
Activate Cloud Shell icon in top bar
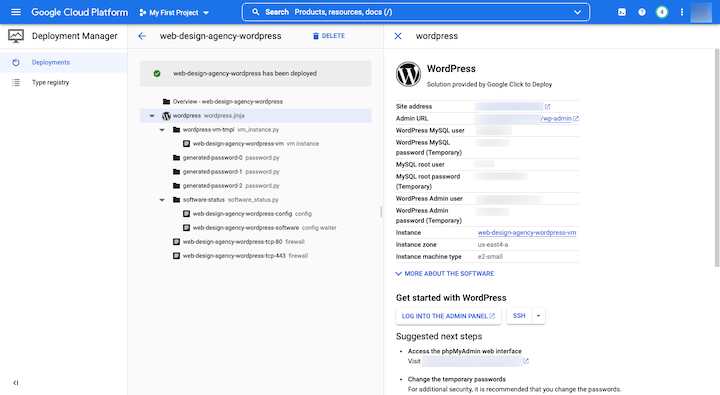pos(622,12)
